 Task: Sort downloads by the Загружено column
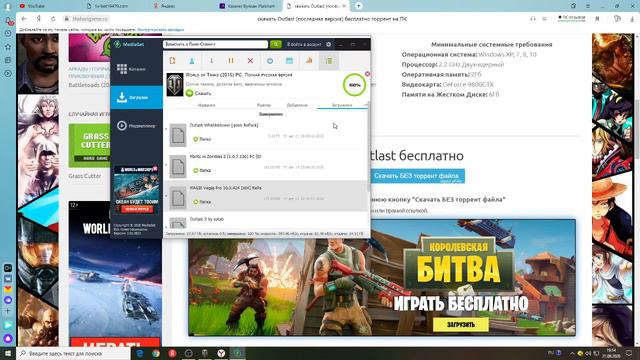(342, 105)
